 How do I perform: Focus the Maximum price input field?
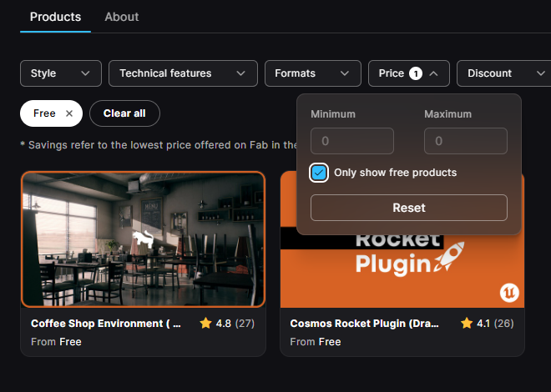[466, 141]
